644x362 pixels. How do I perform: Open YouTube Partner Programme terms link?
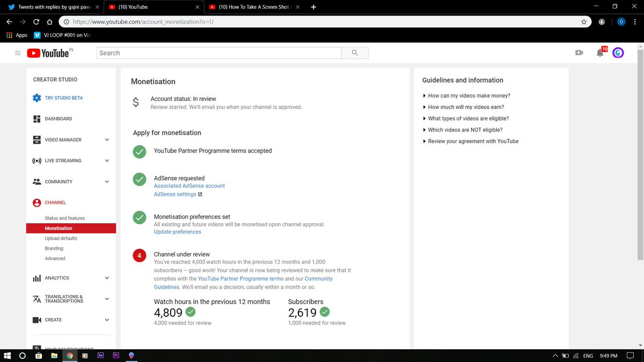coord(241,279)
